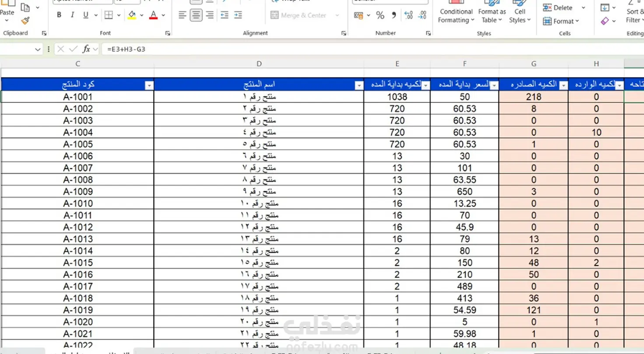Select cell with code A-1015
This screenshot has height=354, width=644.
point(77,263)
